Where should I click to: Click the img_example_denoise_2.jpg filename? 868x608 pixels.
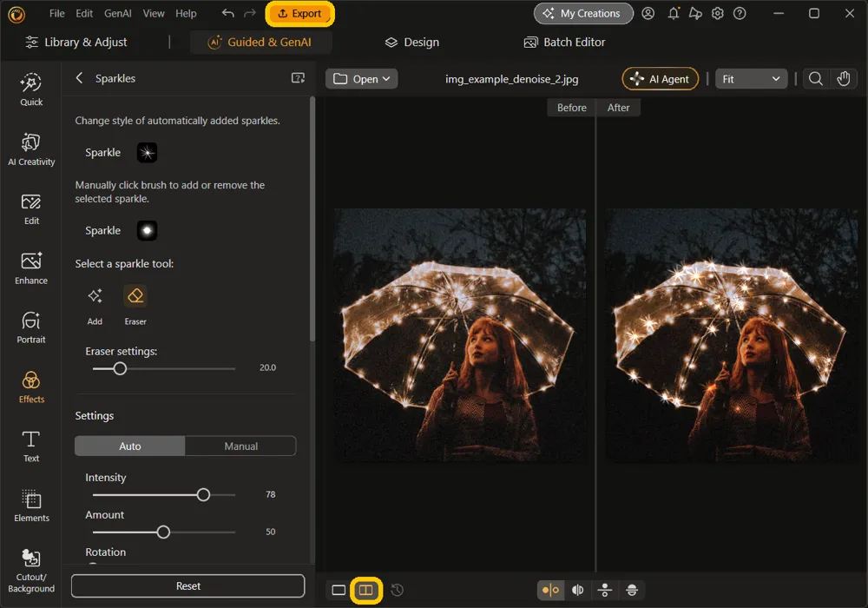coord(511,79)
